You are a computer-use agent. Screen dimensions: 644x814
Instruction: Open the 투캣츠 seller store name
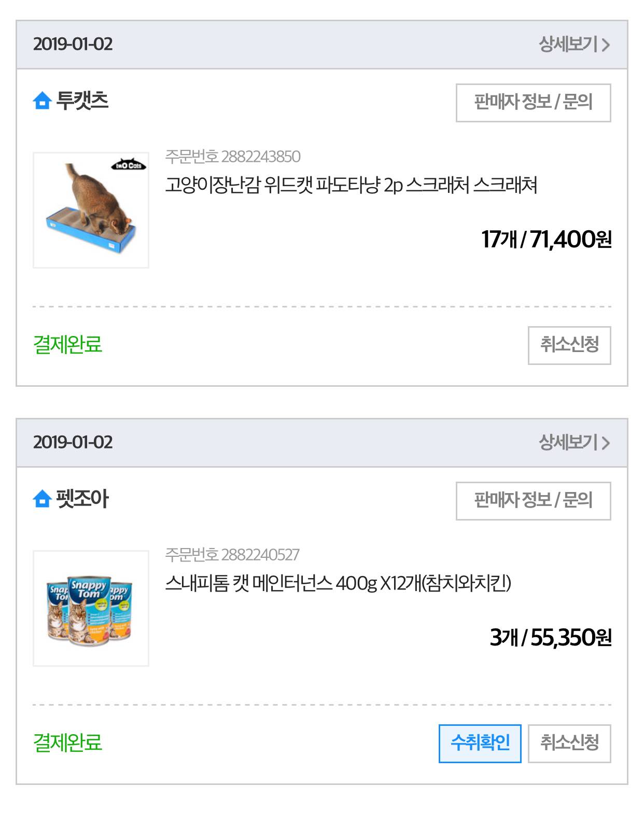point(82,101)
